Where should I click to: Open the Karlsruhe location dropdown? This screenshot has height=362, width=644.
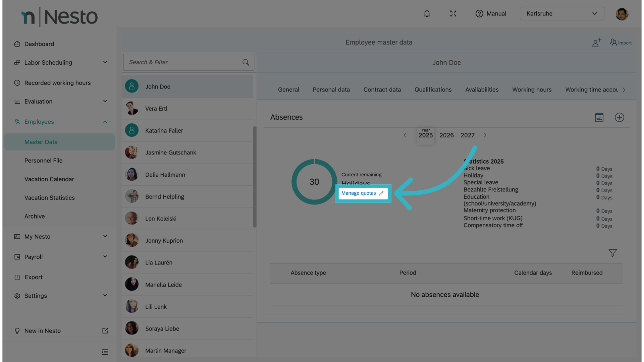[x=561, y=14]
